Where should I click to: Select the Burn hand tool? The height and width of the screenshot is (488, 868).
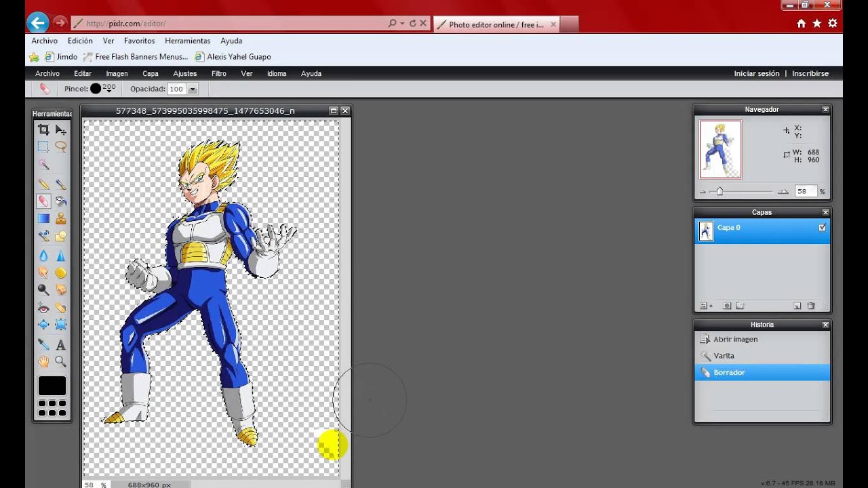coord(61,289)
